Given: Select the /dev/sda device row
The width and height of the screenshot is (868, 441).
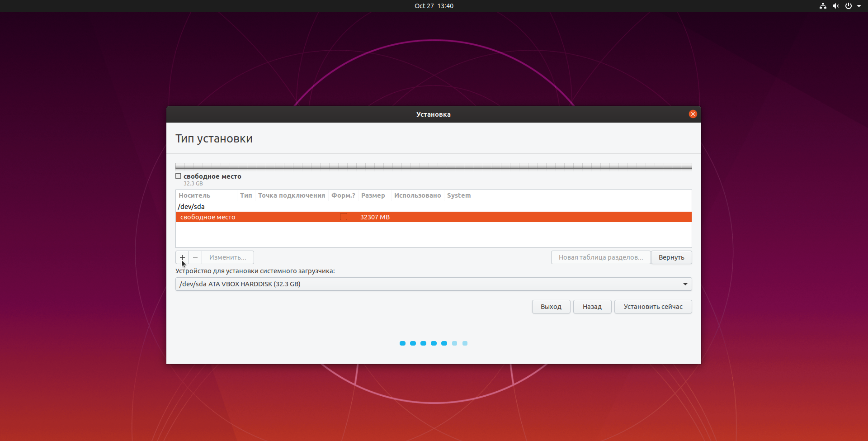Looking at the screenshot, I should pos(434,207).
